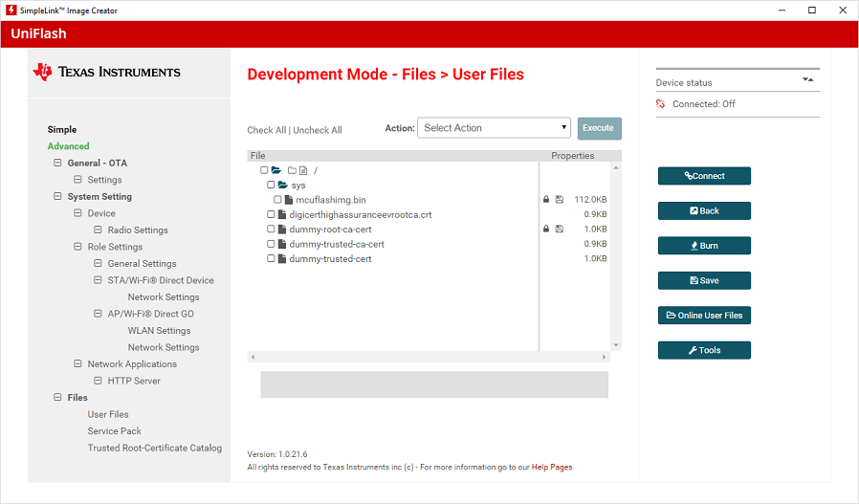Collapse the Network Applications node

coord(77,363)
